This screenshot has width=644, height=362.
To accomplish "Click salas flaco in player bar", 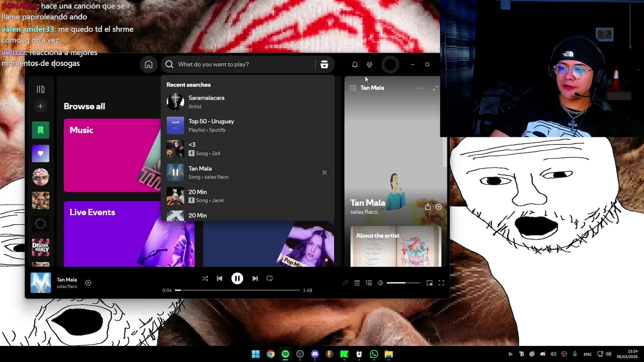I will tap(67, 287).
